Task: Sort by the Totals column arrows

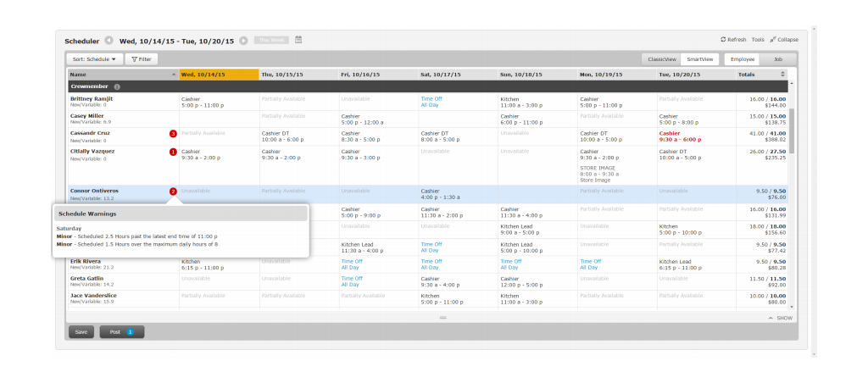Action: [x=782, y=75]
